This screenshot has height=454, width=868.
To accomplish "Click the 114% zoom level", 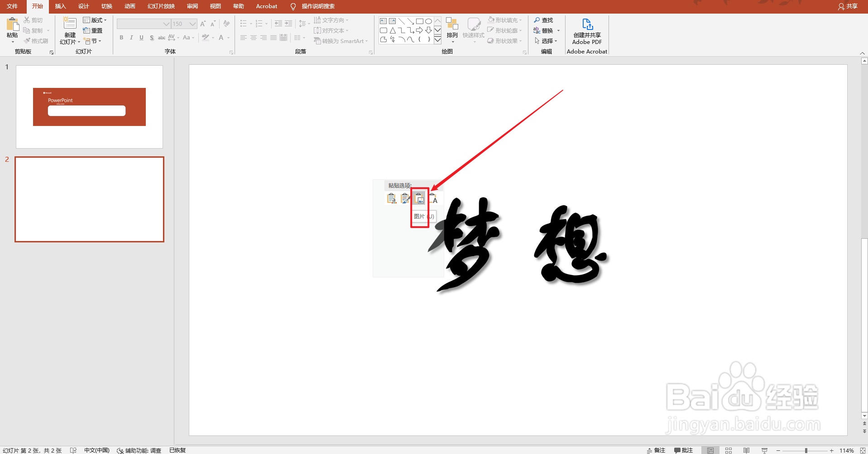I will pos(846,450).
